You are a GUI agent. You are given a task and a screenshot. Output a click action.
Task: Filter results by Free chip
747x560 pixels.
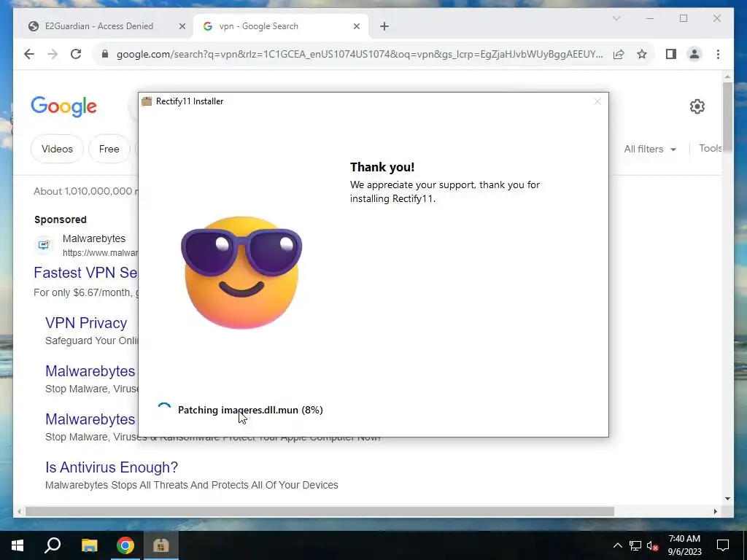pos(109,149)
